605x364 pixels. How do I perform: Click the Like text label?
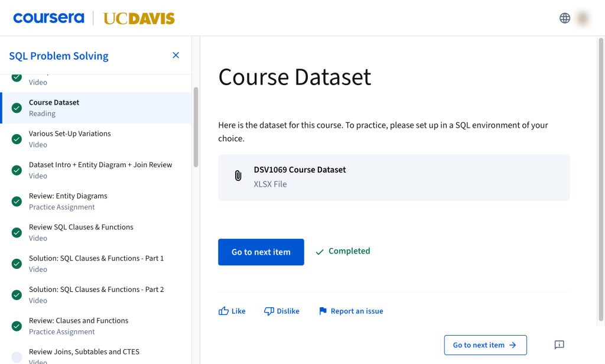(x=239, y=311)
